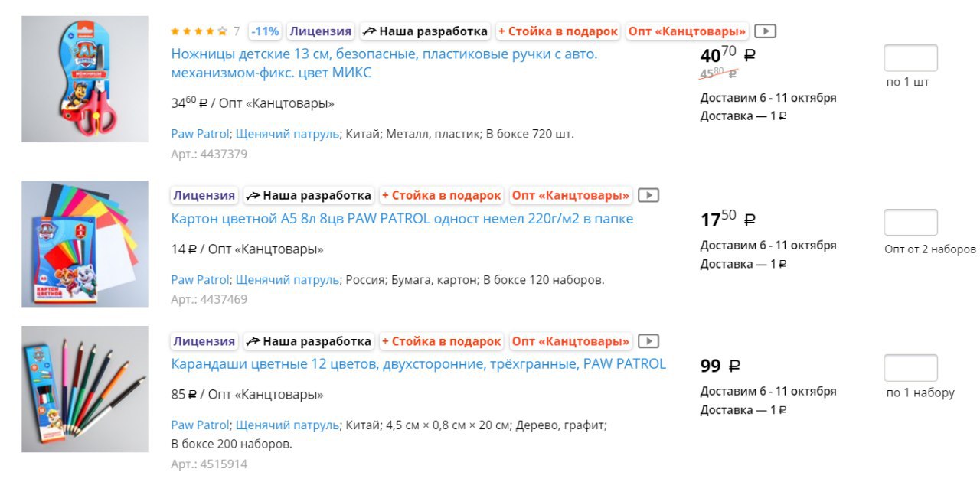Focus quantity field for the scissors

pos(910,58)
